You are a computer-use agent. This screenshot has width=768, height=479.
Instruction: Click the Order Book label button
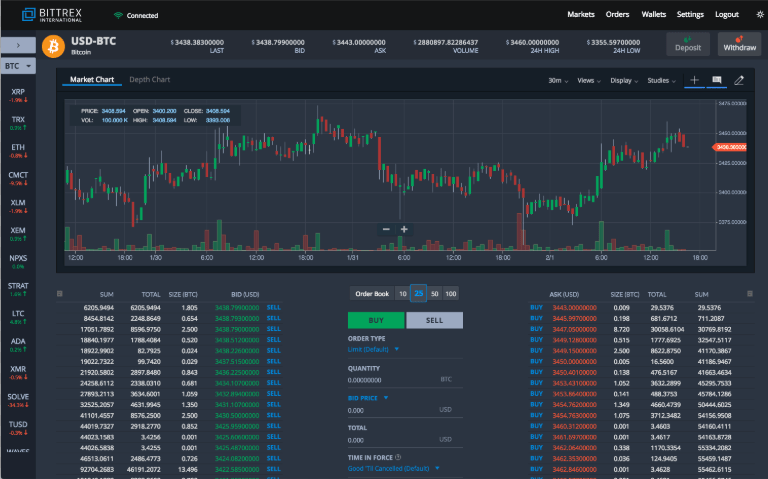372,294
